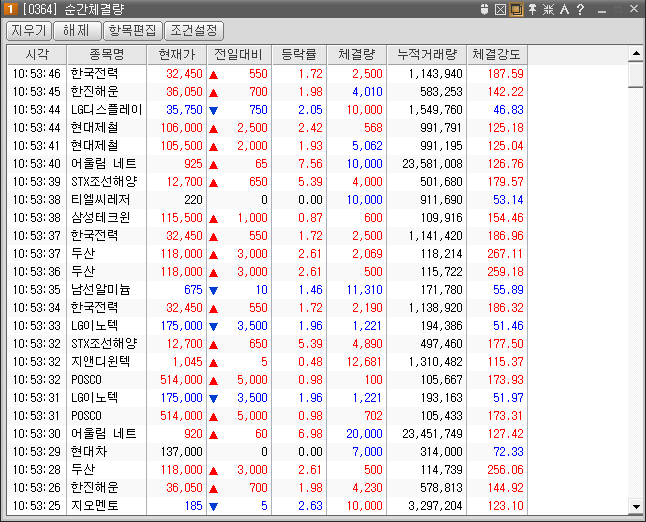
Task: Select the 지오멘토 stock name
Action: click(x=94, y=506)
